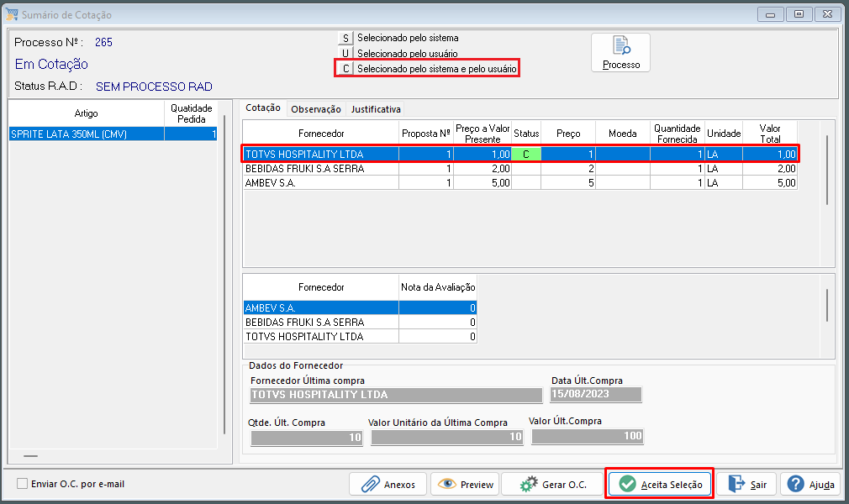Click the Anexos button label
Screen dimensions: 849x504
399,485
